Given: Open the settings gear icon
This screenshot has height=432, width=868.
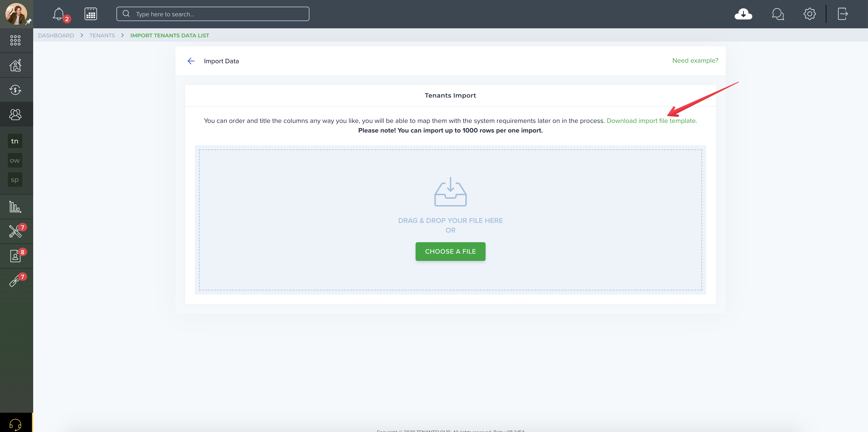Looking at the screenshot, I should click(x=809, y=14).
